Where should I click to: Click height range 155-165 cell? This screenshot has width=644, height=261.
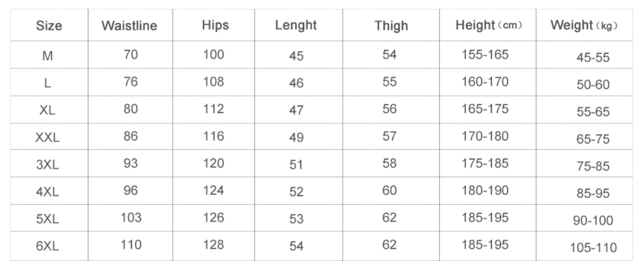485,55
